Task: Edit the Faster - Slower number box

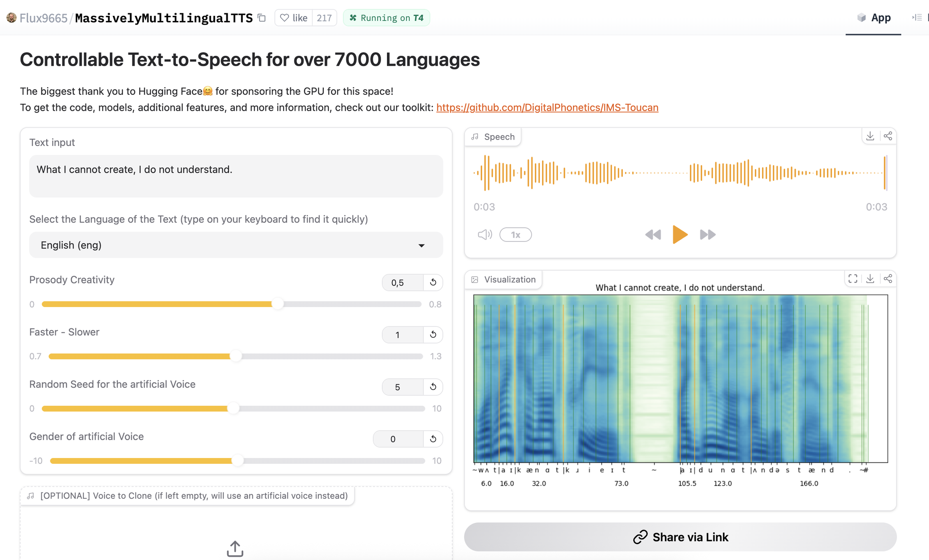Action: tap(403, 335)
